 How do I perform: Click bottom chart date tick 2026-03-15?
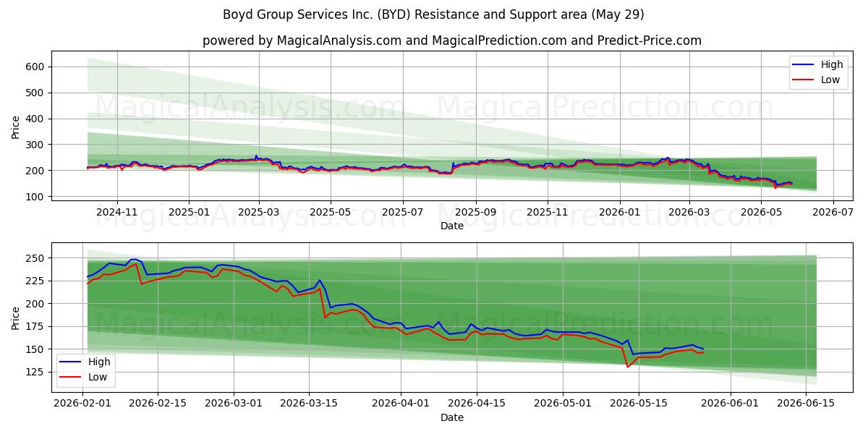click(310, 404)
